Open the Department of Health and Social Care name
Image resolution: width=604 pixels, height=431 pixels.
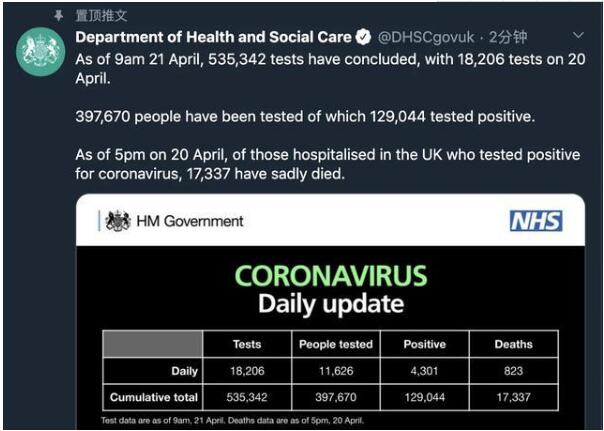pos(213,37)
